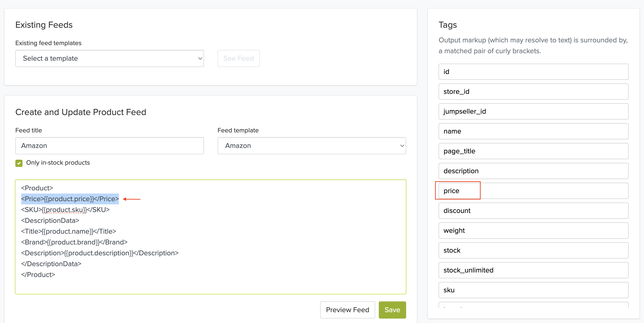Viewport: 644px width, 323px height.
Task: Click the description tag
Action: click(x=533, y=171)
